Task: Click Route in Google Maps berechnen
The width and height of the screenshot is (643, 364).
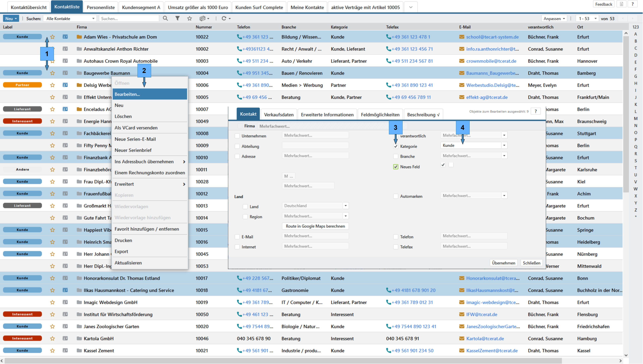Action: tap(315, 226)
